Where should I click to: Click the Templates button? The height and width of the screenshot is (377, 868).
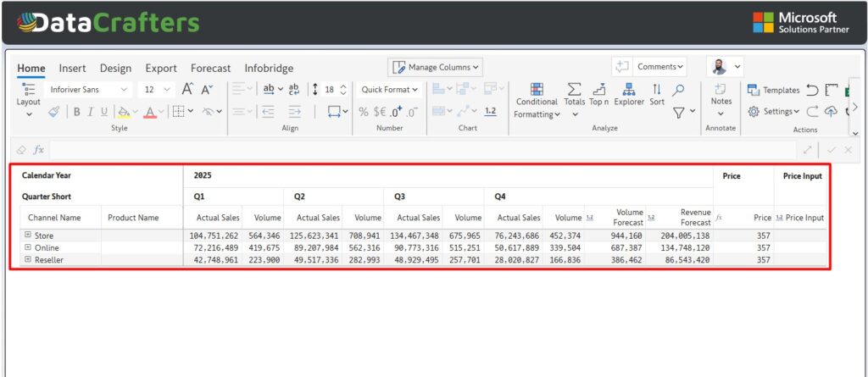[773, 90]
